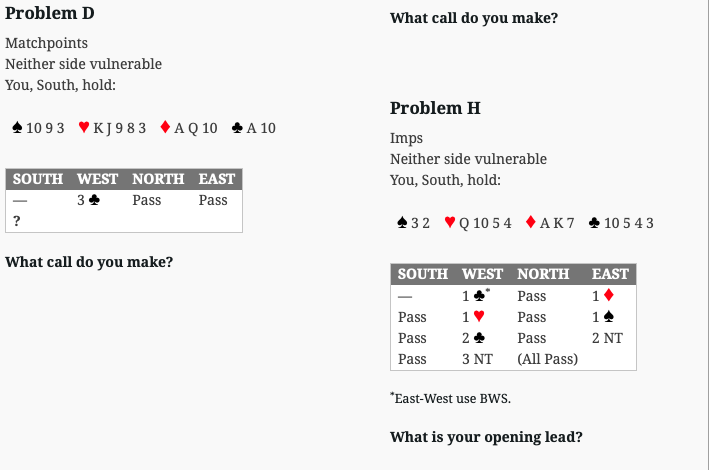Image resolution: width=709 pixels, height=470 pixels.
Task: Click the SOUTH column header in Problem D table
Action: pos(38,179)
